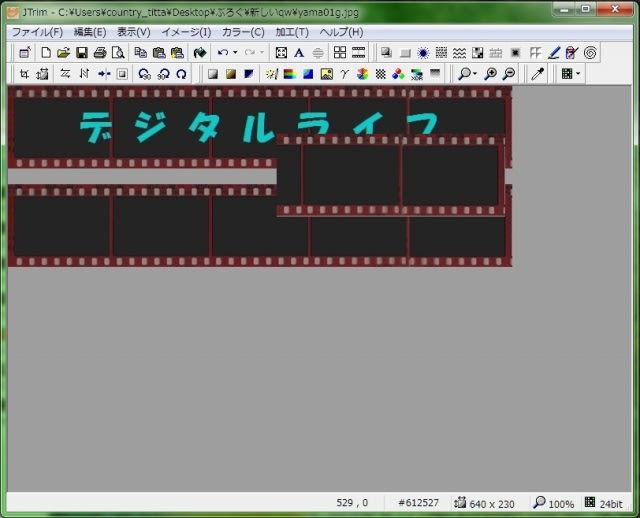Click the zoom out magnifier icon
The width and height of the screenshot is (640, 518).
coord(509,74)
